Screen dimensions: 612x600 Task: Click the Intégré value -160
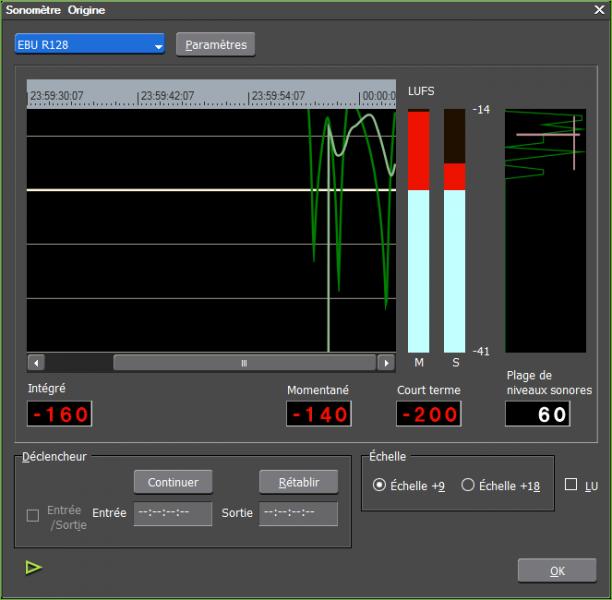click(60, 414)
